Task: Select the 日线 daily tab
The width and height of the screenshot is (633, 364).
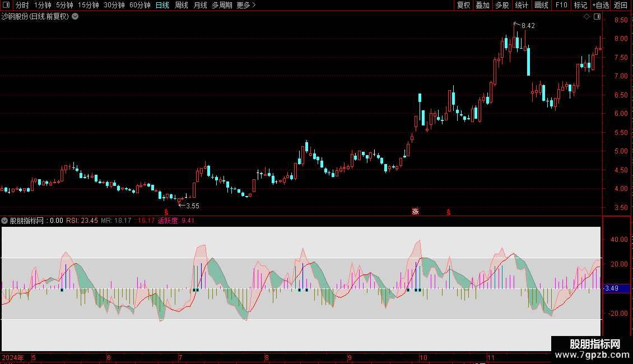Action: coord(162,5)
